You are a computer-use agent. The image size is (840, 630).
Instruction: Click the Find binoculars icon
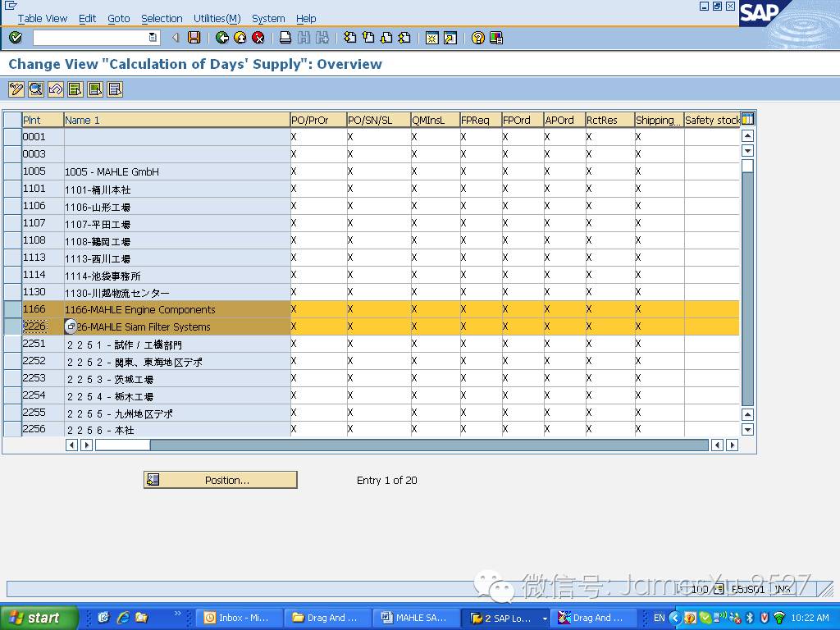[x=304, y=38]
